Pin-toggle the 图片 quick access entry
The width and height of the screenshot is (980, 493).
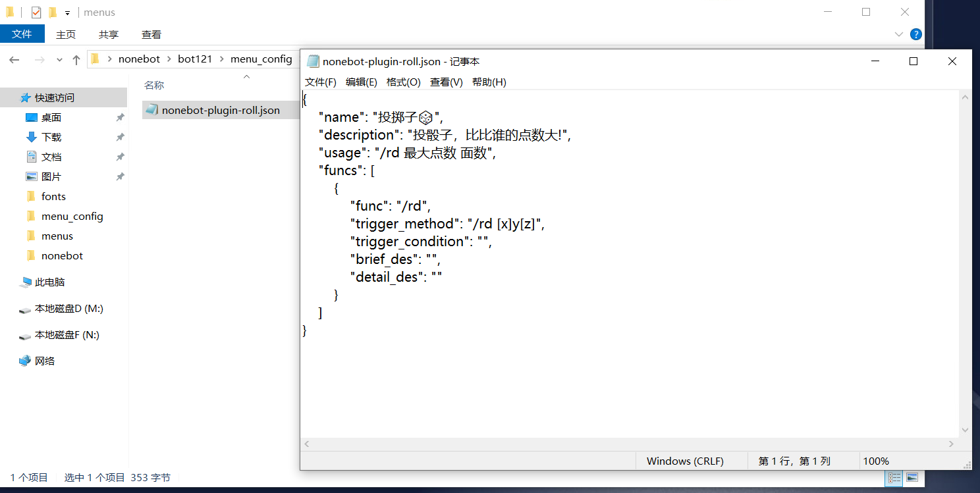(119, 176)
